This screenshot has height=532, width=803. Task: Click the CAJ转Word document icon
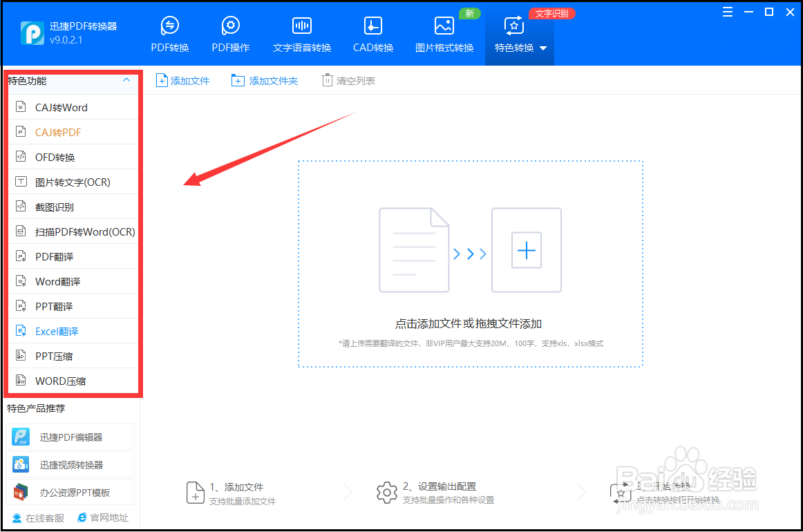(21, 107)
